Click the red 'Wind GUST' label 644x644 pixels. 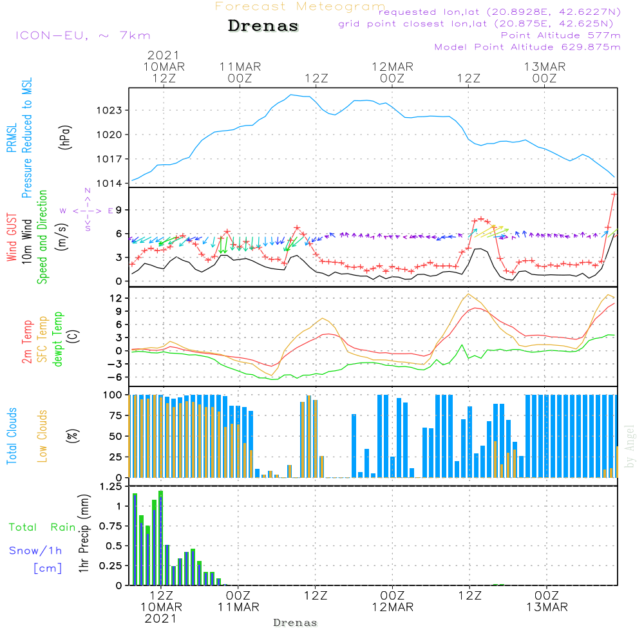pyautogui.click(x=12, y=237)
